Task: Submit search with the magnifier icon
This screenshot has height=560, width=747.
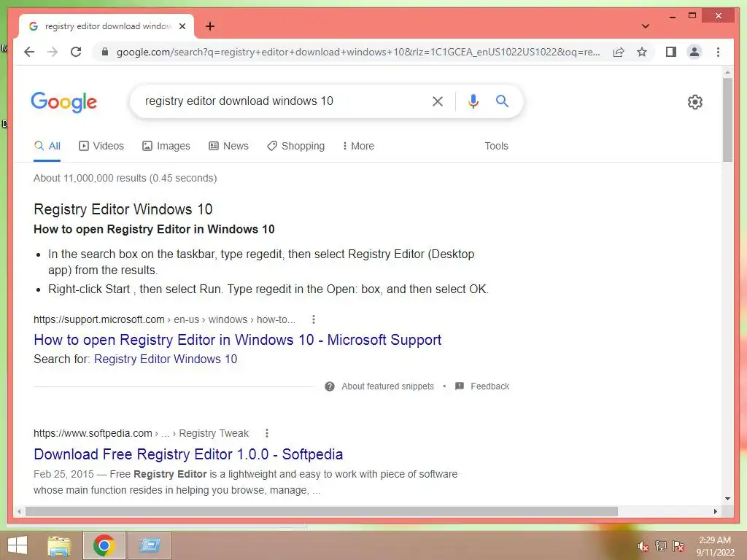Action: tap(502, 101)
